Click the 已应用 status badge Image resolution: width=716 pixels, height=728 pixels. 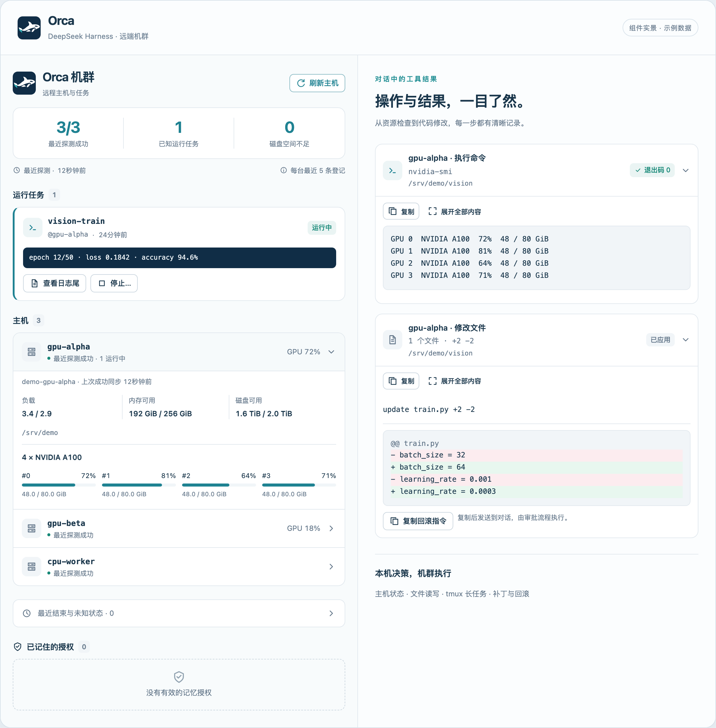(x=660, y=340)
